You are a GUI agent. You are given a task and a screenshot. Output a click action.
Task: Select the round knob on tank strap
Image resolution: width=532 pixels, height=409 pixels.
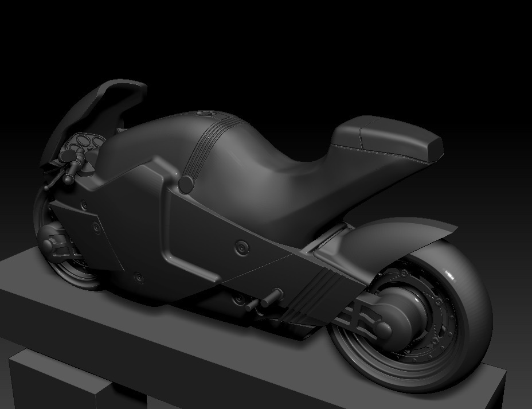186,184
